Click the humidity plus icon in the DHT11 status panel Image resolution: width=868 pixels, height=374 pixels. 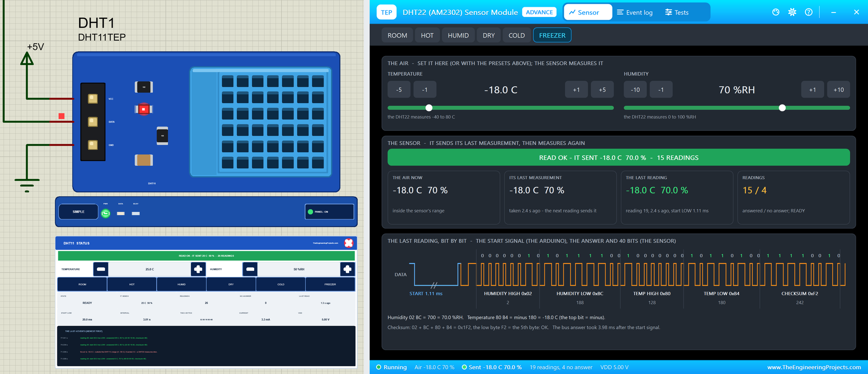[347, 269]
